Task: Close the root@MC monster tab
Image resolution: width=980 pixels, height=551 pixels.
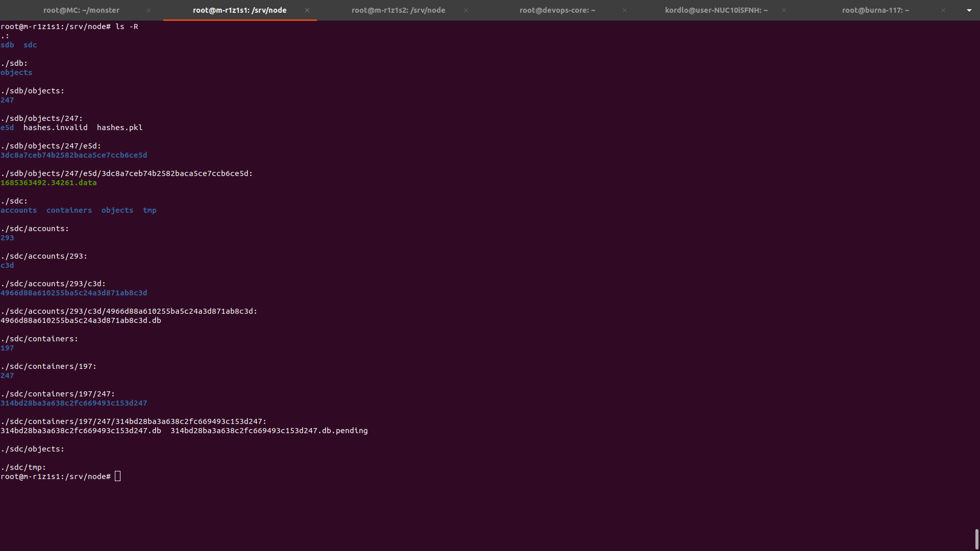Action: 149,10
